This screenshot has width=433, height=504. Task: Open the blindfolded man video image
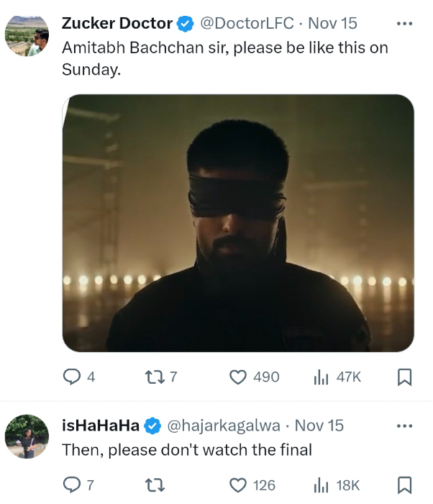click(x=238, y=223)
